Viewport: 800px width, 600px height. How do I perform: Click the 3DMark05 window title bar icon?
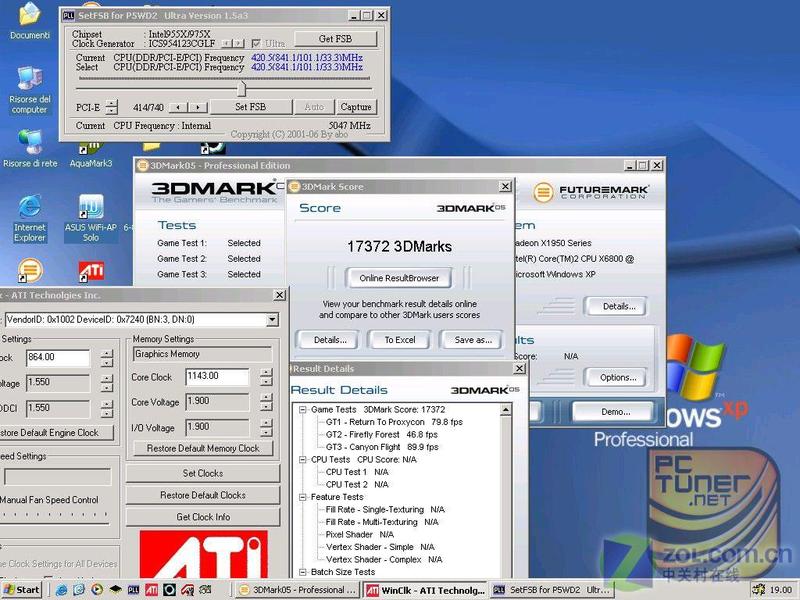click(x=142, y=165)
